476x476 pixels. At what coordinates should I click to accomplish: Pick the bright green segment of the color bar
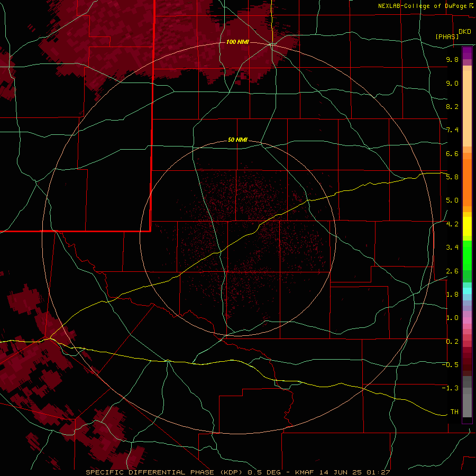tap(467, 255)
